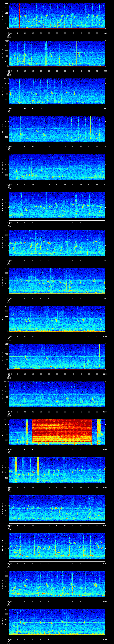Select the '20:13:00' time axis label
Screen dimensions: 114x644
click(x=9, y=487)
